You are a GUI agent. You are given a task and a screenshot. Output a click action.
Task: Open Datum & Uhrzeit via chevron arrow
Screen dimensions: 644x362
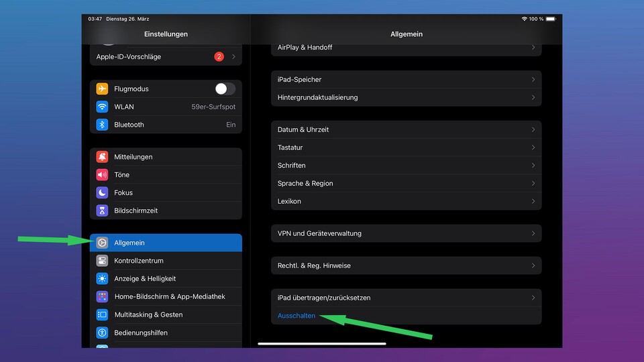[533, 130]
